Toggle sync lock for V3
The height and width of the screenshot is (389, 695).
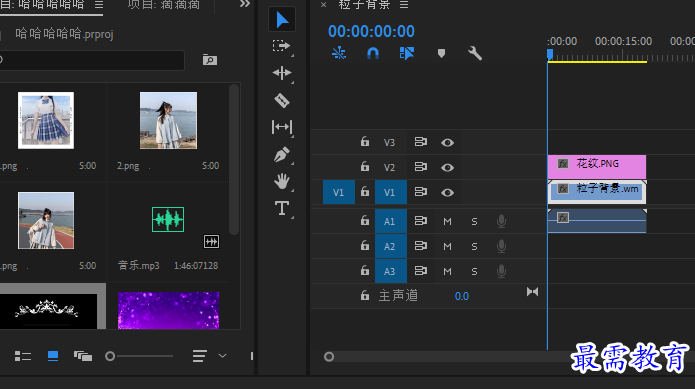point(421,142)
